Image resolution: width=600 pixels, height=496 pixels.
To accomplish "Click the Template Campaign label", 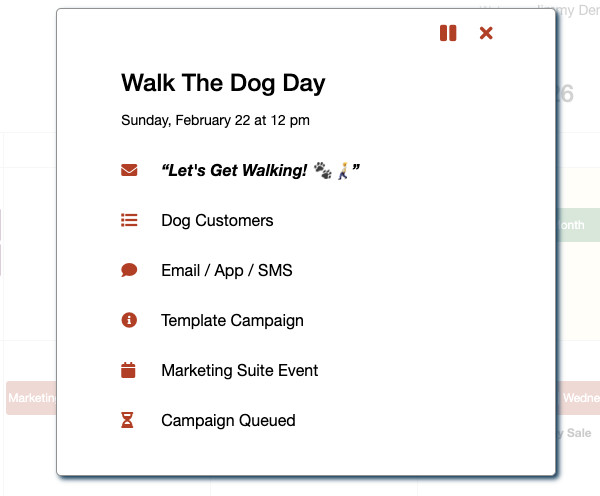I will click(232, 320).
